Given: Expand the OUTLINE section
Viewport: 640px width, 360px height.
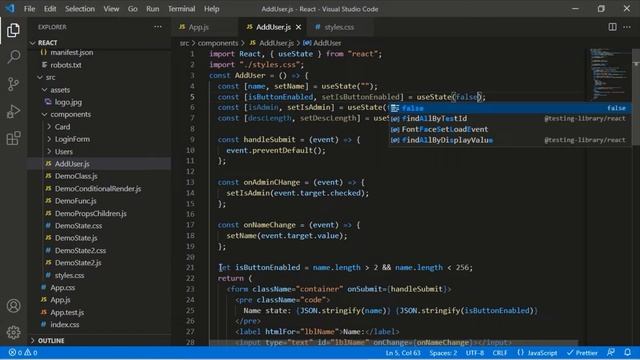Looking at the screenshot, I should coord(99,340).
